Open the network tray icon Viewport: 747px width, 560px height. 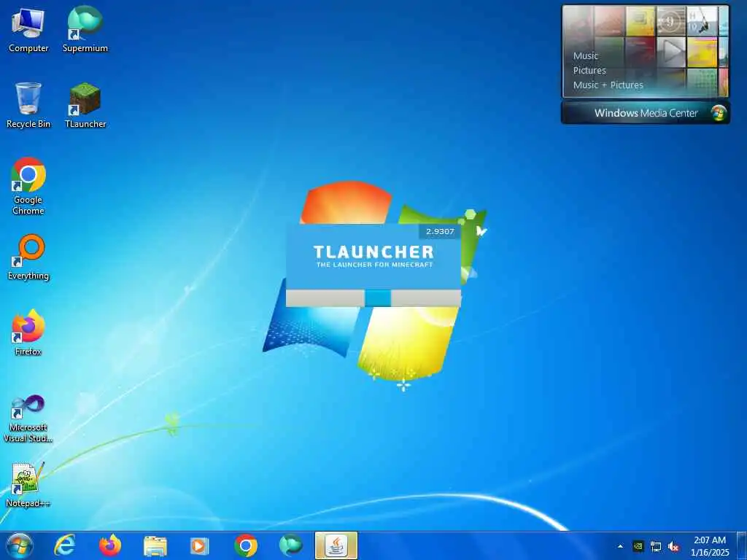pos(656,547)
